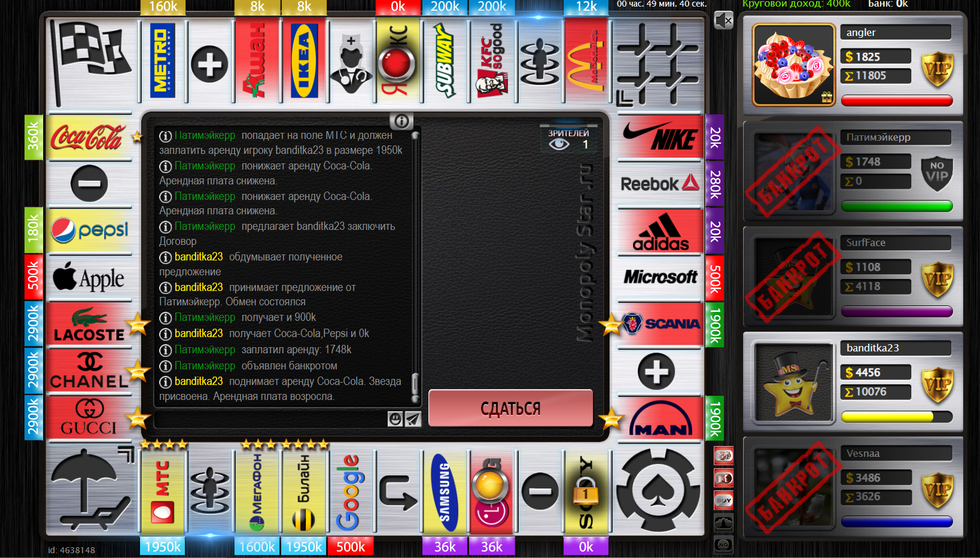The width and height of the screenshot is (980, 558).
Task: Click the gift icon on angler's avatar
Action: coord(827,97)
